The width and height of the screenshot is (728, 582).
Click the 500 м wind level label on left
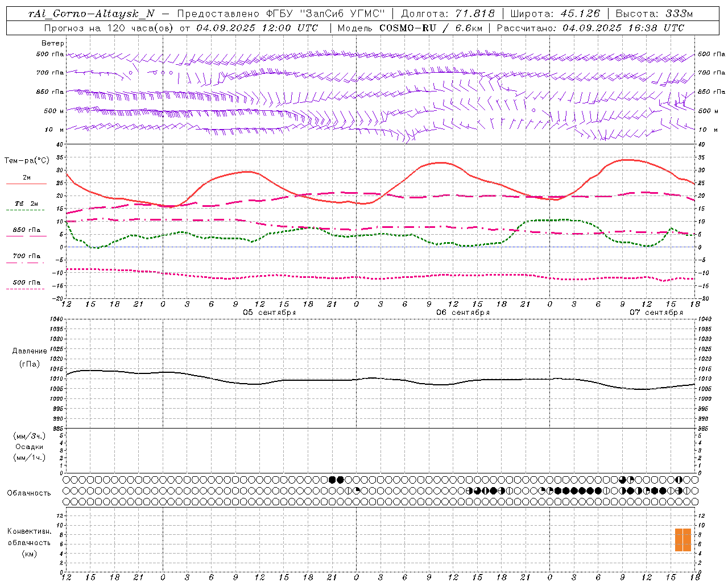54,111
